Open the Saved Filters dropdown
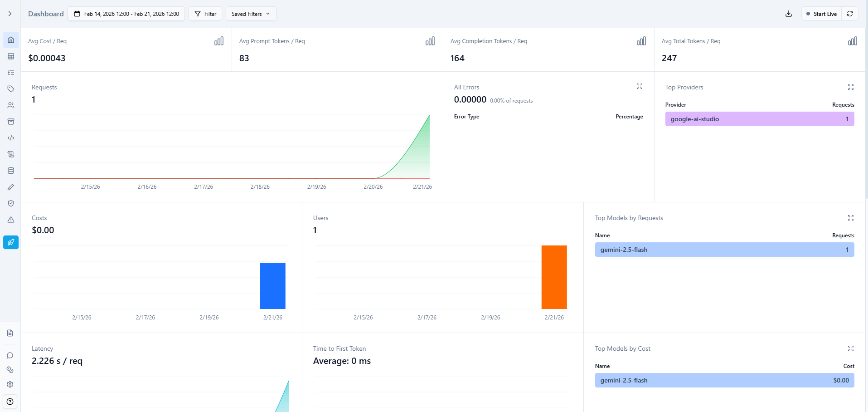868x412 pixels. click(251, 14)
